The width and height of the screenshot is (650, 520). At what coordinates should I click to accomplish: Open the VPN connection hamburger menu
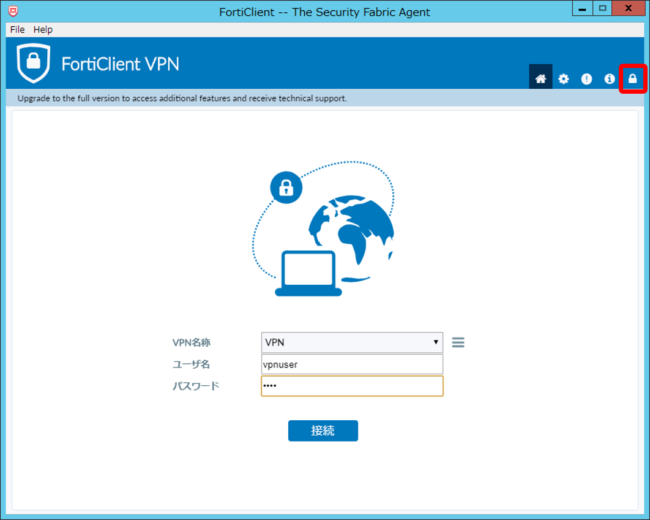(458, 343)
